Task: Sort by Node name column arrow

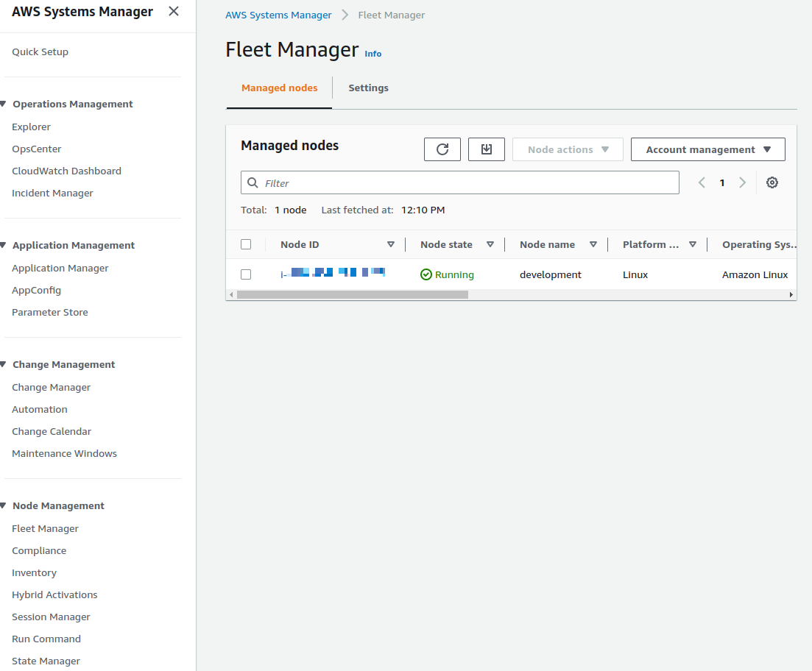Action: pos(593,244)
